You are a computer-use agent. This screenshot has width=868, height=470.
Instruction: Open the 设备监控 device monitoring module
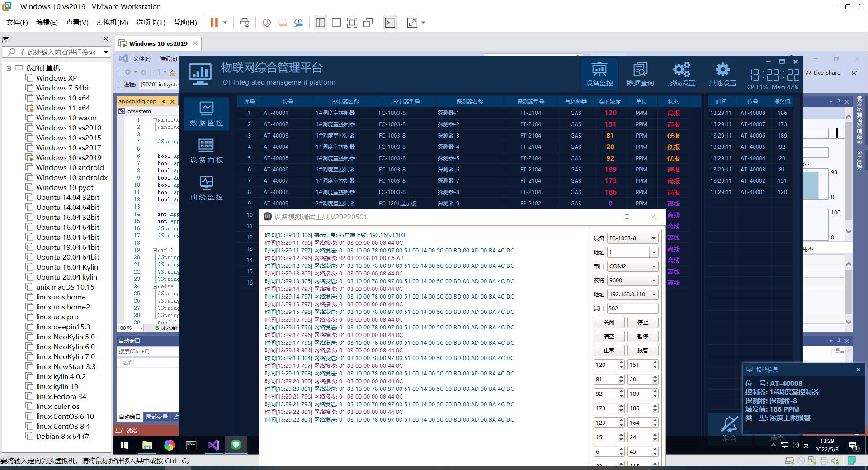point(599,74)
